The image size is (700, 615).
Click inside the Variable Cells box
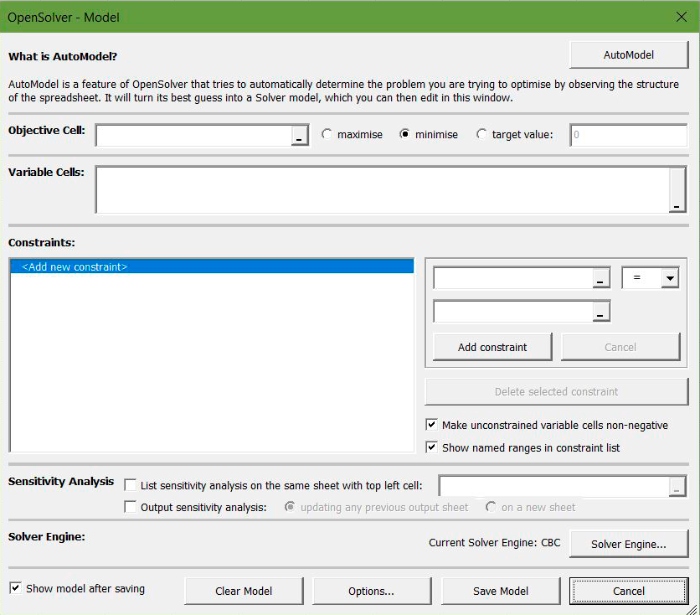(383, 190)
